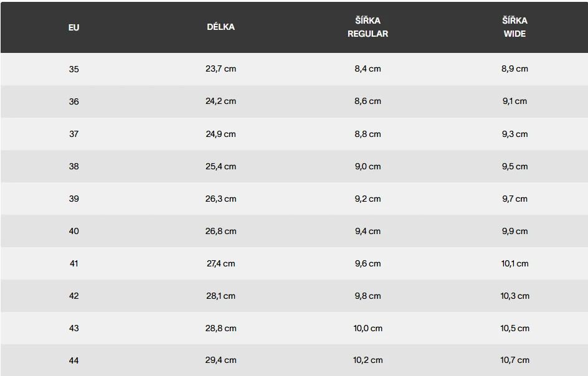Click the DÉLKA column header
588x376 pixels.
click(x=221, y=27)
